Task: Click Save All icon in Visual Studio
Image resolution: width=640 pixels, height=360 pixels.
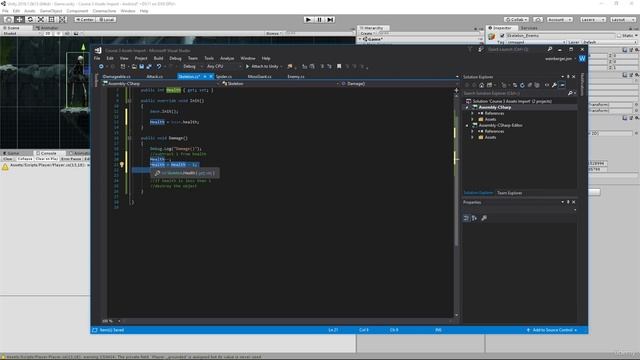Action: pyautogui.click(x=149, y=66)
